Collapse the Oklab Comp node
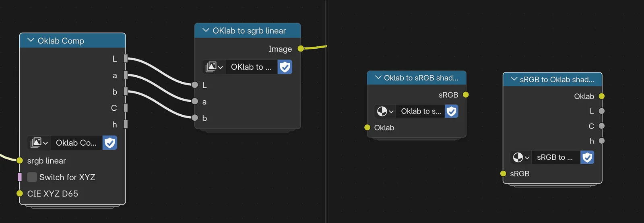This screenshot has height=223, width=644. pos(31,41)
